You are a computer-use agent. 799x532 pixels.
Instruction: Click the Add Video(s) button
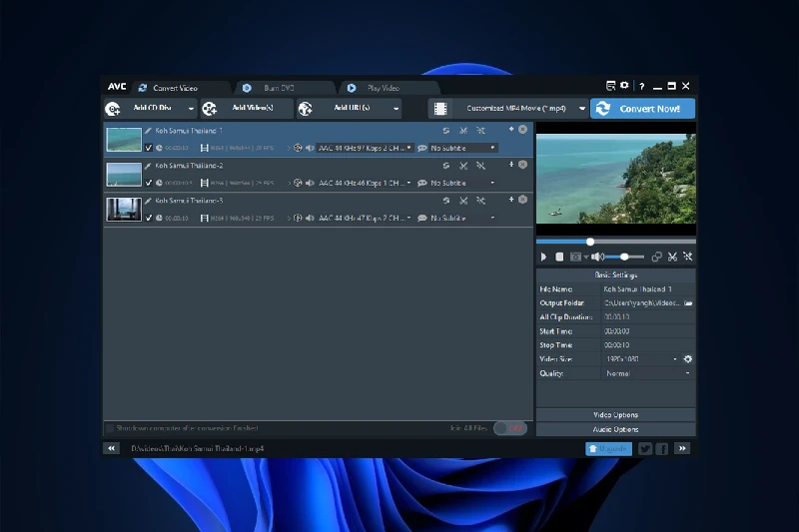click(x=247, y=108)
